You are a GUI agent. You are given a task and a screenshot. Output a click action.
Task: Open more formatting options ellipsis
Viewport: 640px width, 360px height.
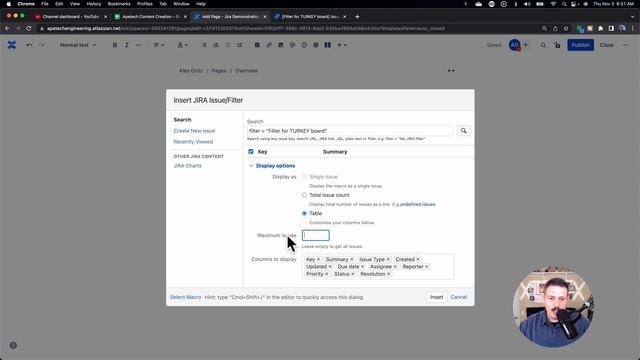click(138, 45)
